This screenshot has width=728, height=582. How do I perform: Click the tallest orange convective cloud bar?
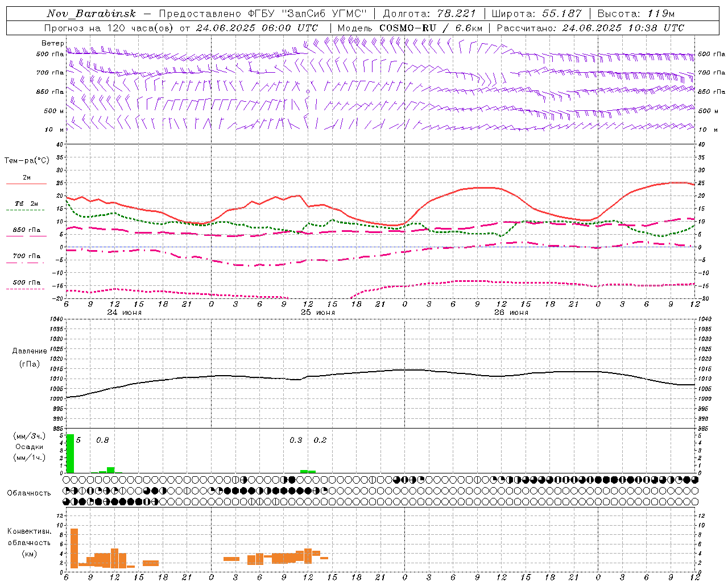click(x=74, y=548)
